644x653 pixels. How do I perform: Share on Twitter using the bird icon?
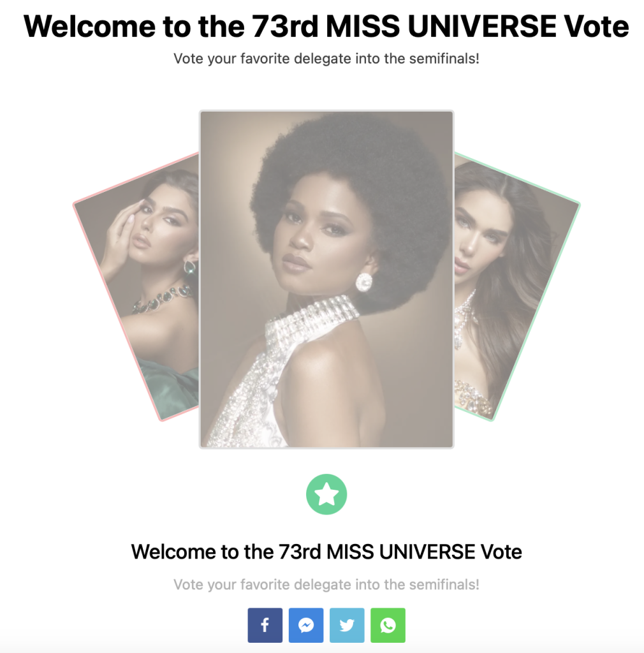pyautogui.click(x=347, y=625)
